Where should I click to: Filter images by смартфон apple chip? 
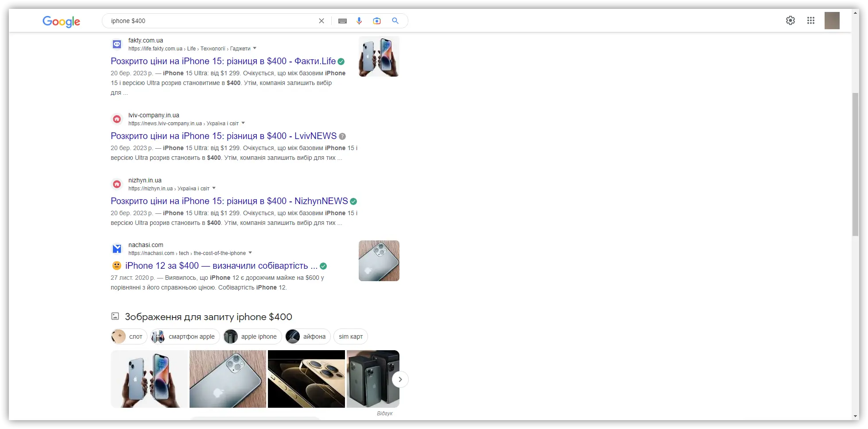(185, 336)
